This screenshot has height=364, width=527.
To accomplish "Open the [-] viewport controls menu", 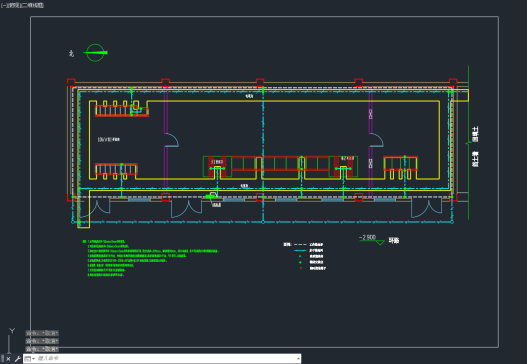I will coord(4,5).
